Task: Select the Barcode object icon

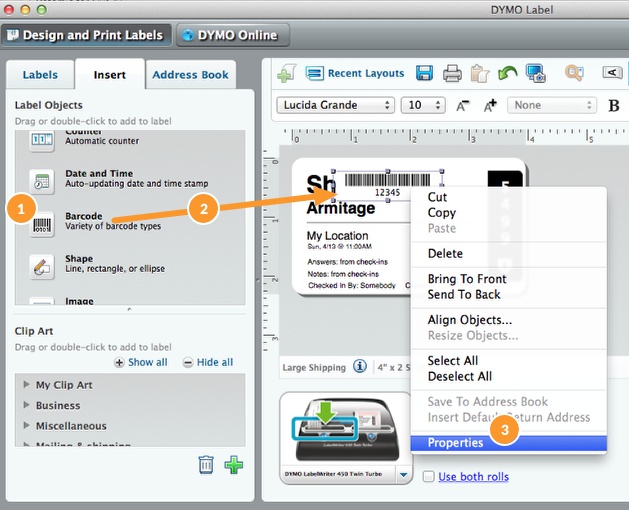Action: click(42, 224)
